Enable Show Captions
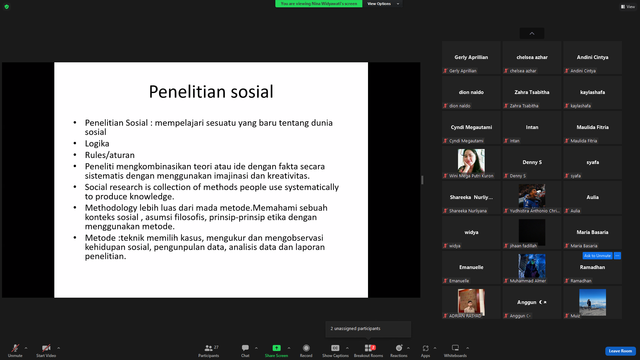The height and width of the screenshot is (360, 640). [x=335, y=350]
